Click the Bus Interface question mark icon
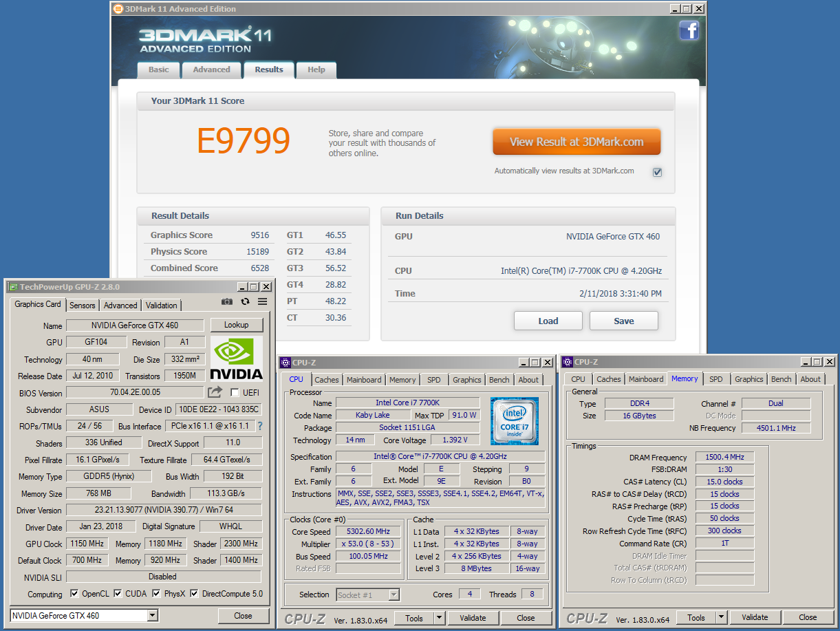 click(260, 426)
